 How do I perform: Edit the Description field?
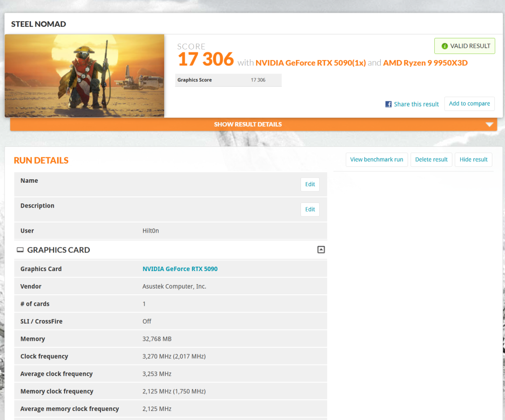pos(310,209)
